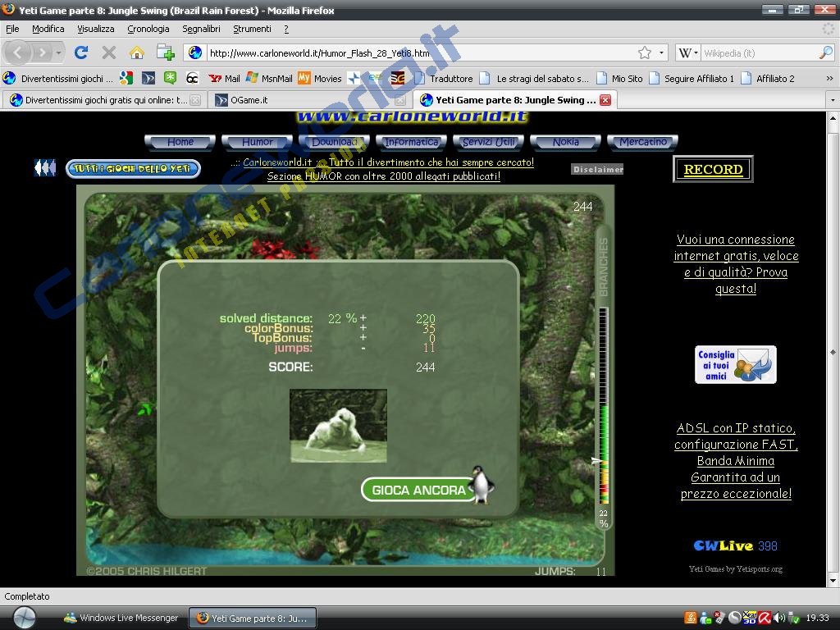Click the search magnifier icon

point(826,52)
